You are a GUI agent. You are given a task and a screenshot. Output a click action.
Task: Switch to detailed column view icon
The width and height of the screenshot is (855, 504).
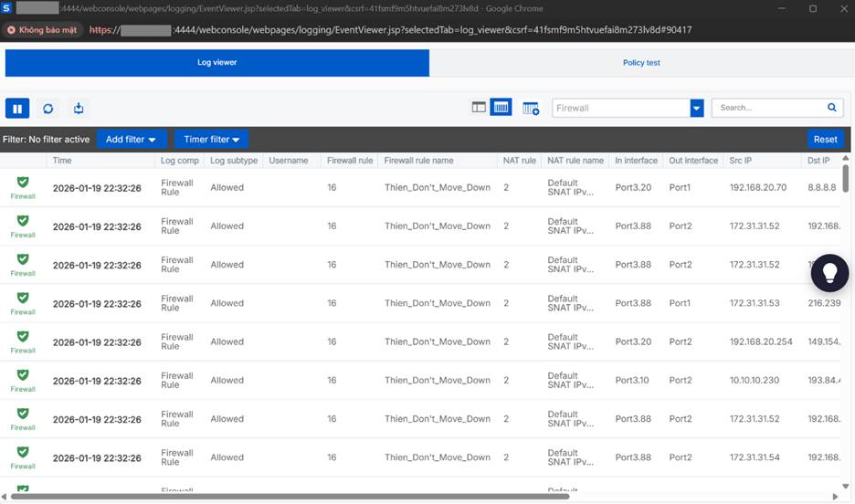(x=501, y=108)
